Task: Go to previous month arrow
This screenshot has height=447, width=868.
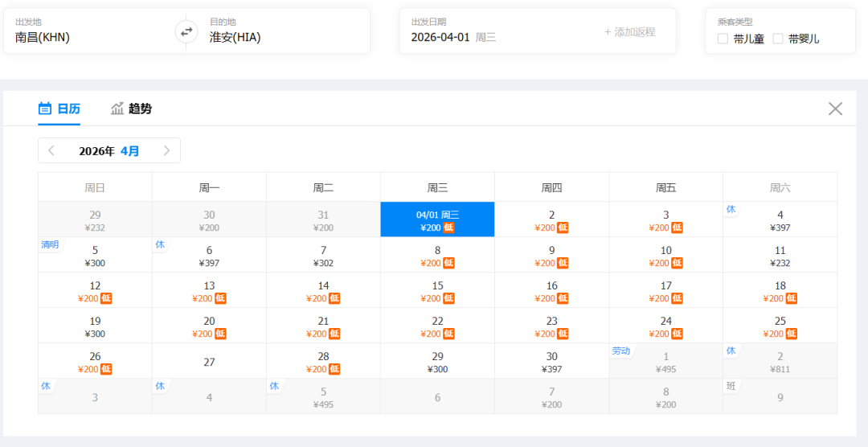Action: 51,150
